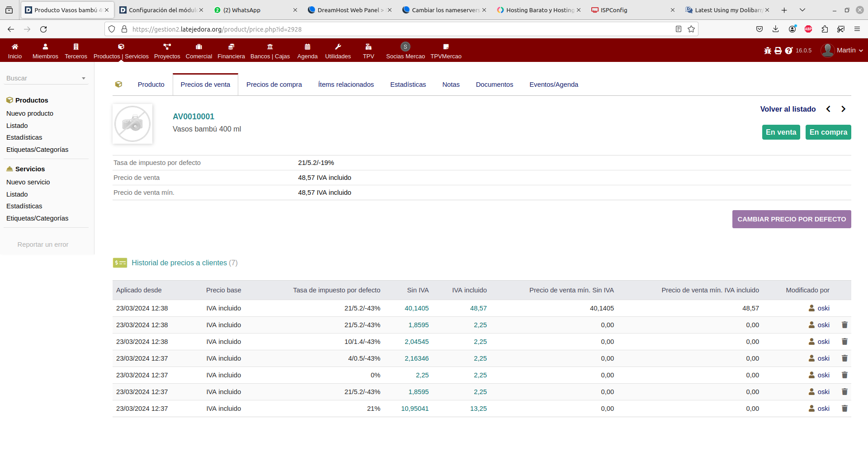This screenshot has width=868, height=470.
Task: Toggle the En compra status
Action: pos(828,132)
